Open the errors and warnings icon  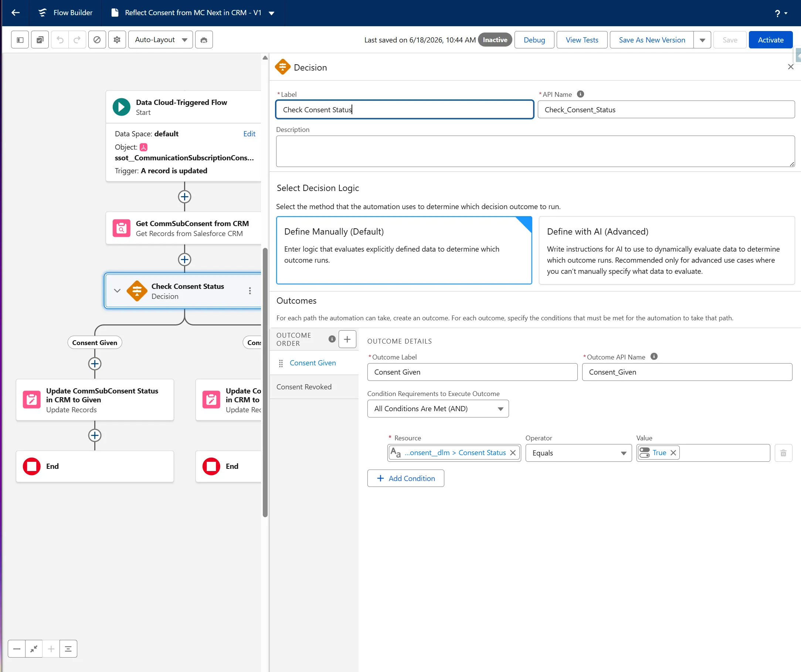point(97,40)
